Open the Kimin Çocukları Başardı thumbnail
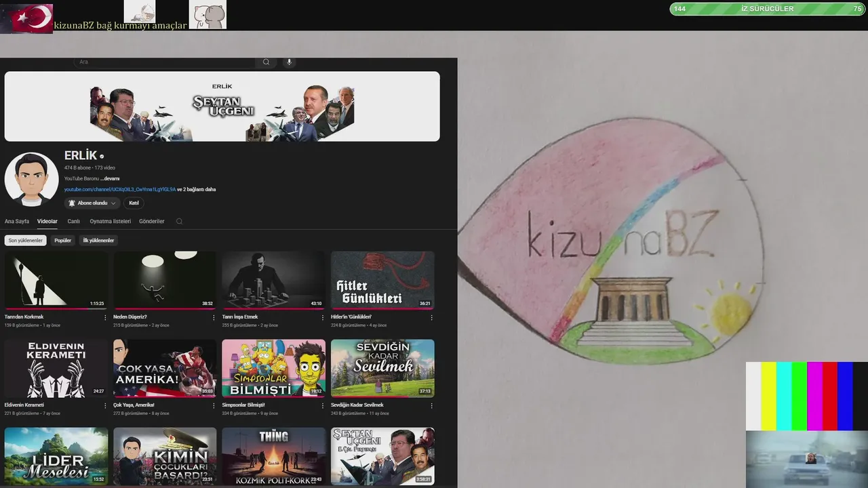The image size is (868, 488). pyautogui.click(x=165, y=456)
